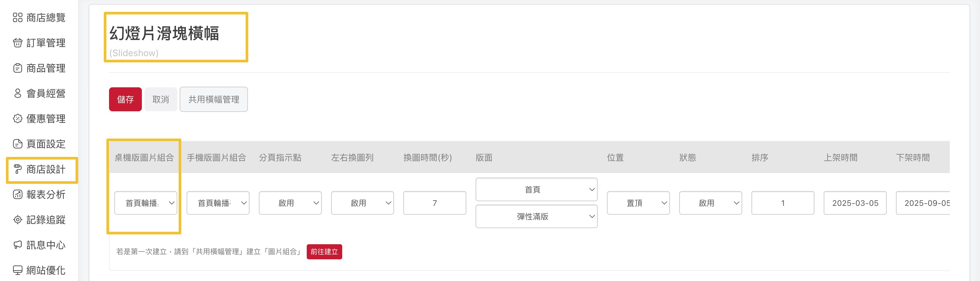
Task: Open the 置頂 position dropdown
Action: [x=638, y=203]
